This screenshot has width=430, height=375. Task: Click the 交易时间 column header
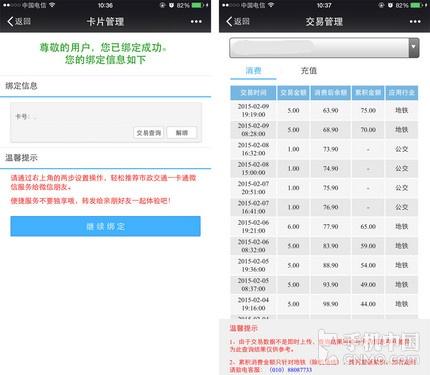pyautogui.click(x=253, y=93)
